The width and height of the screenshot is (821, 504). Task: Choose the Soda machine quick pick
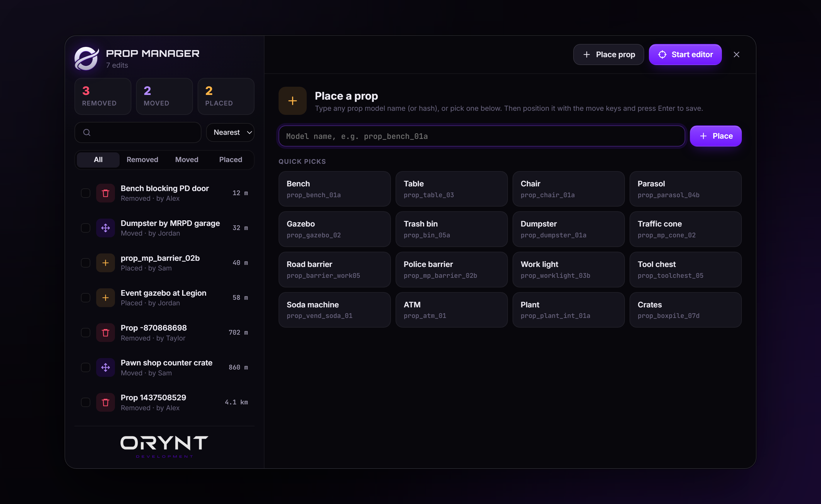(x=335, y=310)
